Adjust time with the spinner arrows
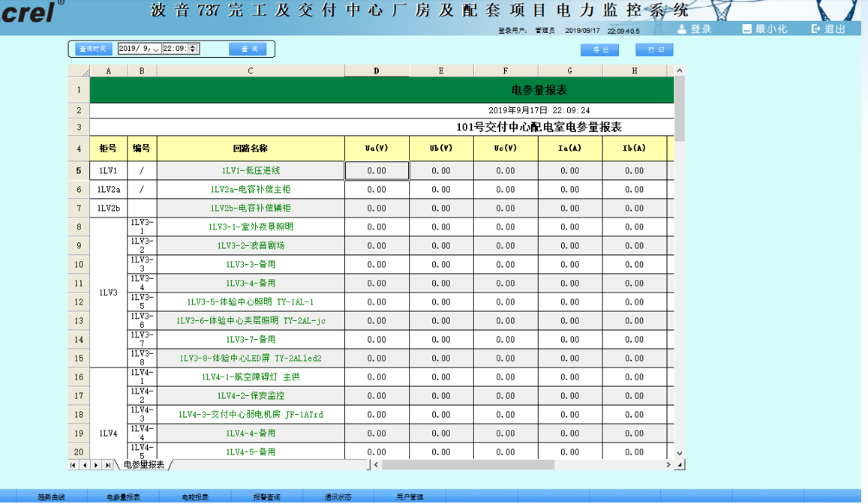The width and height of the screenshot is (868, 504). [x=194, y=49]
